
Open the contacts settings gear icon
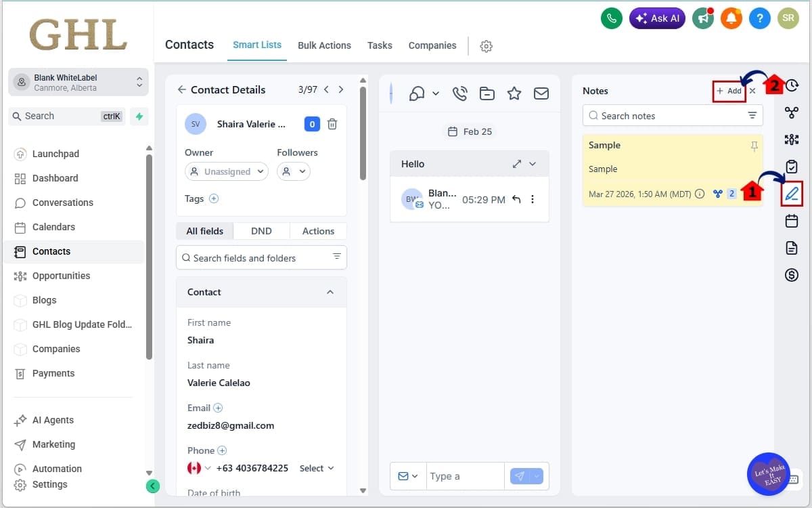[486, 45]
